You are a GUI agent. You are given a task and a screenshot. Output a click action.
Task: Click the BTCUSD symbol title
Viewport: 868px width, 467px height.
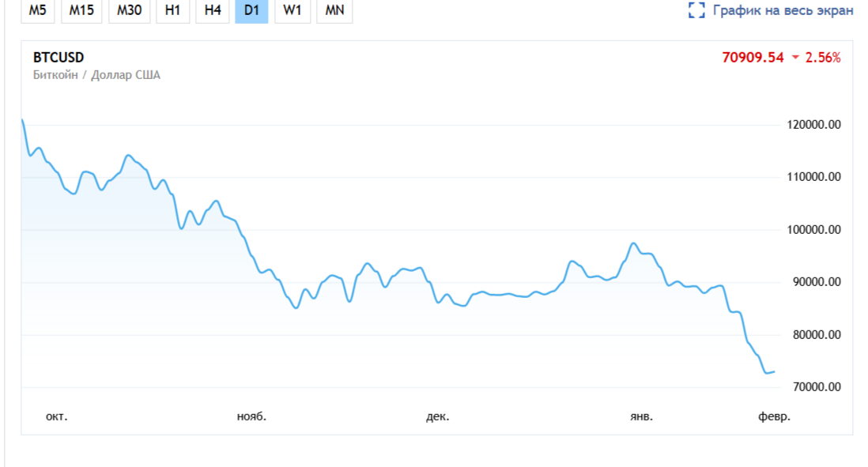coord(58,58)
